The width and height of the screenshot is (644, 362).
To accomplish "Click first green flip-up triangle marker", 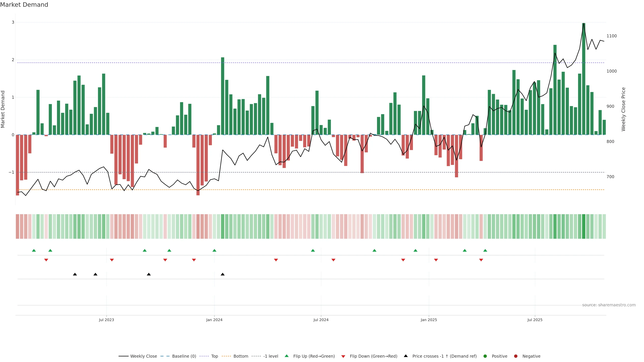I will point(34,250).
